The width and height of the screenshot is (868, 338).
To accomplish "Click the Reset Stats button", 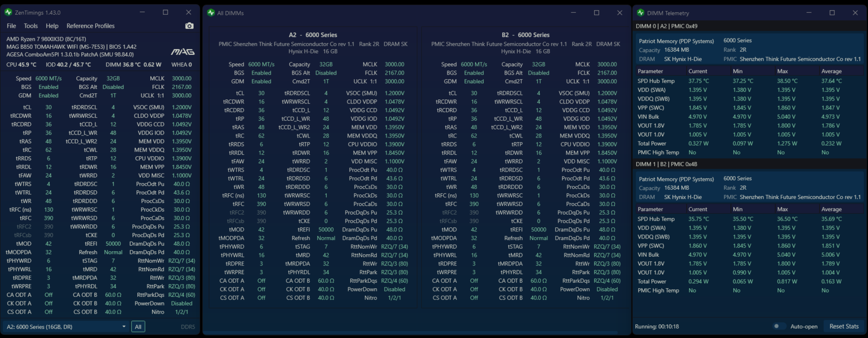I will [x=844, y=326].
